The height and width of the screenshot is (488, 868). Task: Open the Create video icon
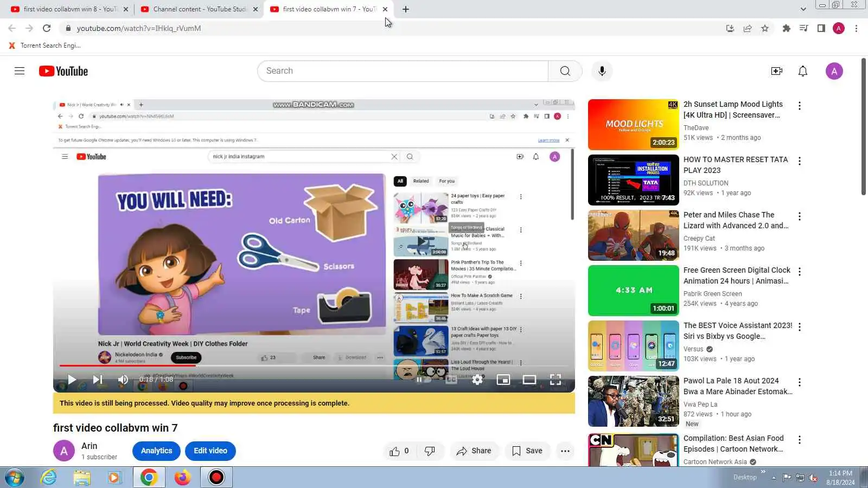pos(777,71)
